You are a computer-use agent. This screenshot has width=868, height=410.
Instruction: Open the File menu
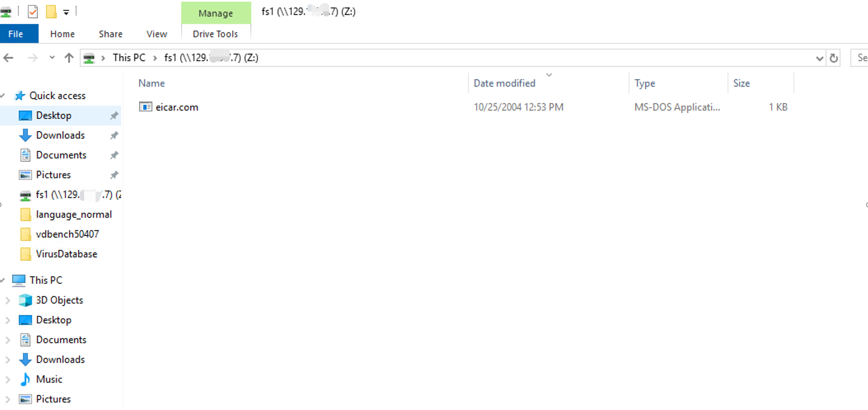pos(16,34)
